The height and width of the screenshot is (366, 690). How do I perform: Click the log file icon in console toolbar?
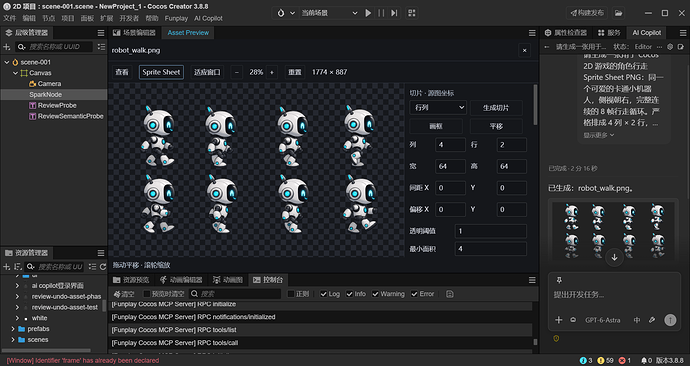tap(450, 294)
